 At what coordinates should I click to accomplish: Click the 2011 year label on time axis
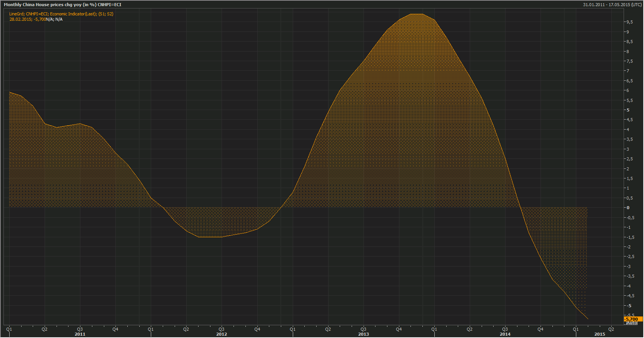[x=80, y=334]
